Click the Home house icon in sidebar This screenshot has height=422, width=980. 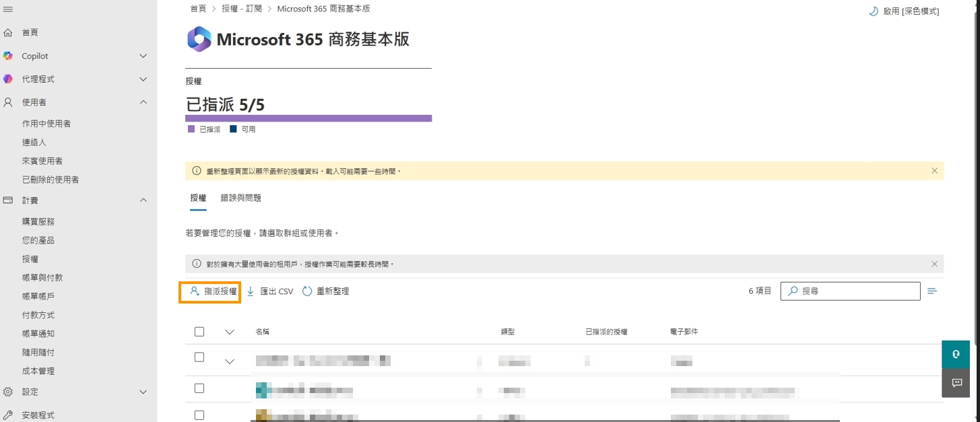point(8,32)
